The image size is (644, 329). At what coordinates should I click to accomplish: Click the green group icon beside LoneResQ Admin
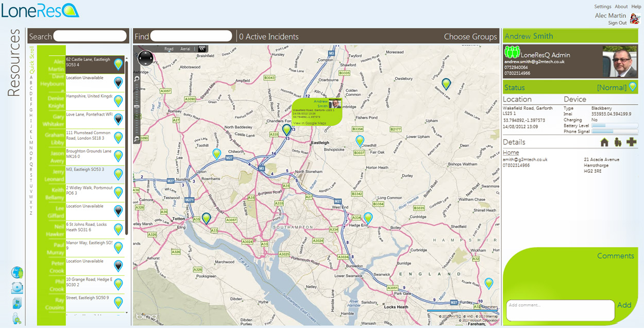[512, 52]
